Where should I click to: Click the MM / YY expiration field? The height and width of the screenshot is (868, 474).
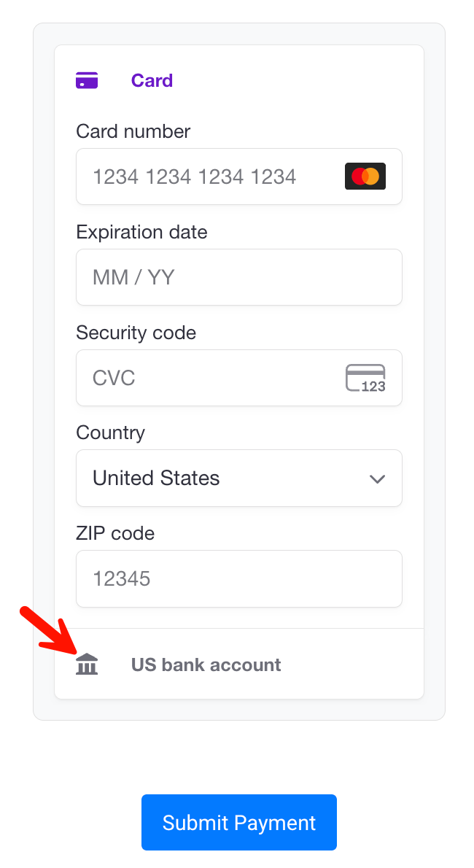coord(238,277)
